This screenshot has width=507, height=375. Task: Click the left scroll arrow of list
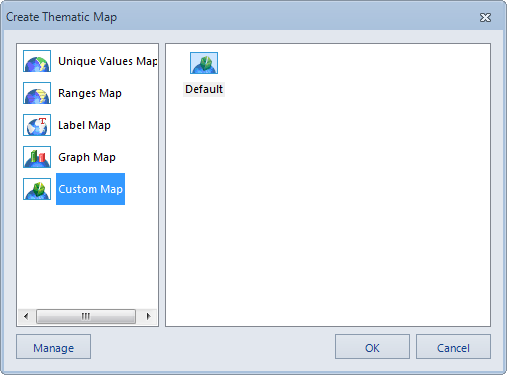(x=26, y=316)
